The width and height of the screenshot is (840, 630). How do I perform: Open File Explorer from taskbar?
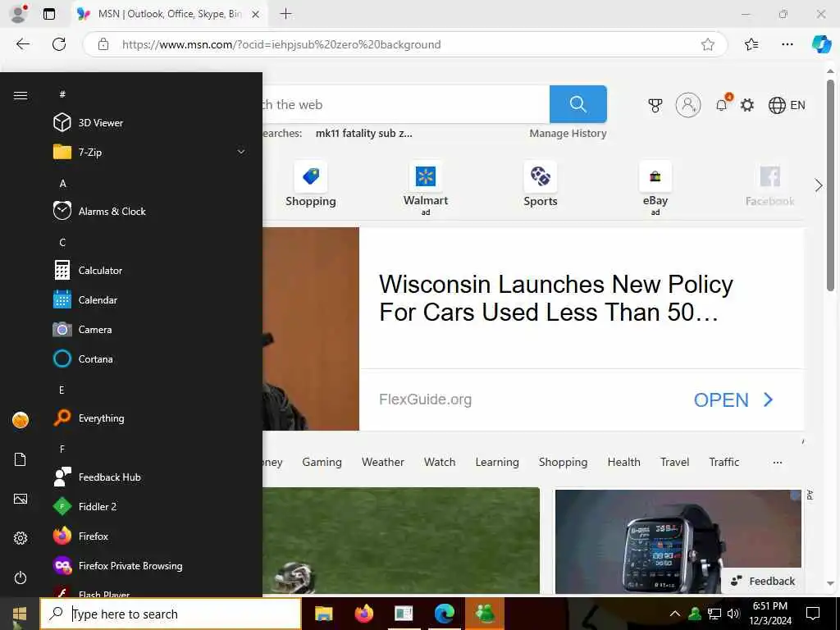click(x=323, y=614)
